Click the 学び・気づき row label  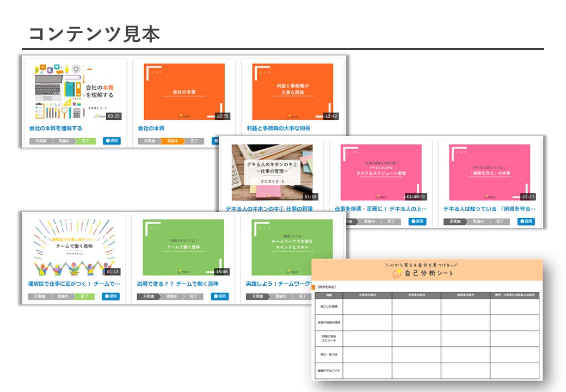329,355
